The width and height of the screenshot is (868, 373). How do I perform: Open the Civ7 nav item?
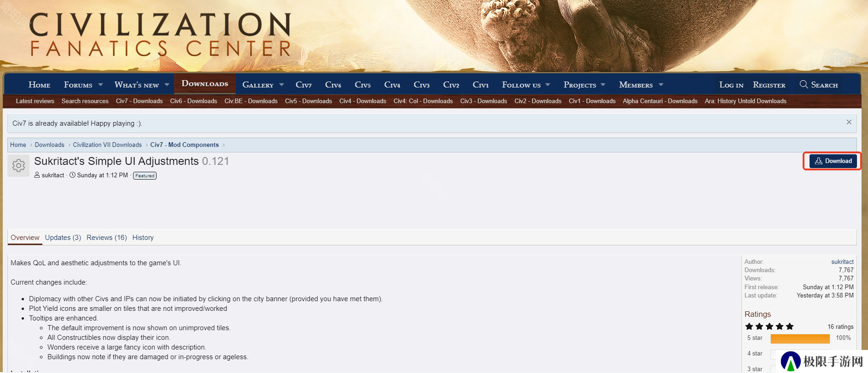pos(303,85)
